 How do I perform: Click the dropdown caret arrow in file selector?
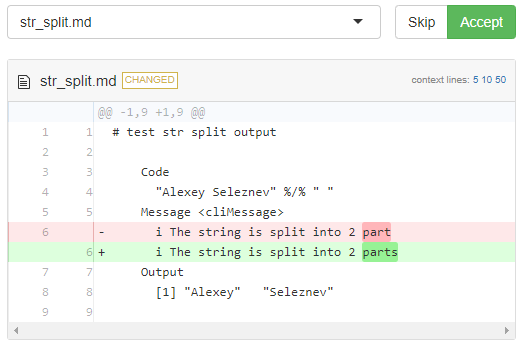pos(358,22)
